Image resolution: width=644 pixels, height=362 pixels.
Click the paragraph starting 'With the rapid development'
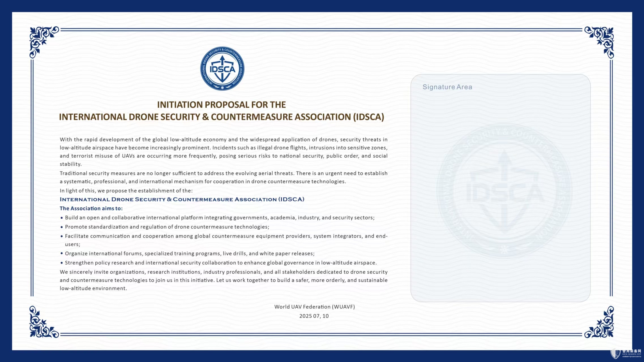pyautogui.click(x=224, y=152)
